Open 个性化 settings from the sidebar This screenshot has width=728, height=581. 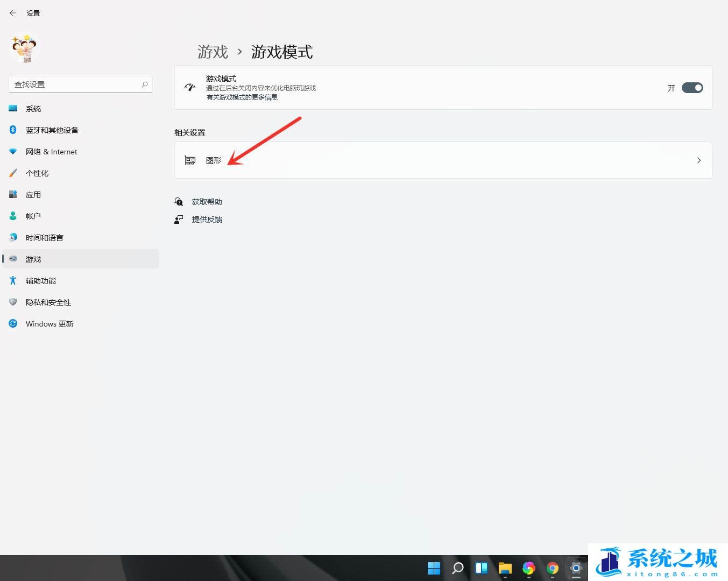tap(37, 173)
